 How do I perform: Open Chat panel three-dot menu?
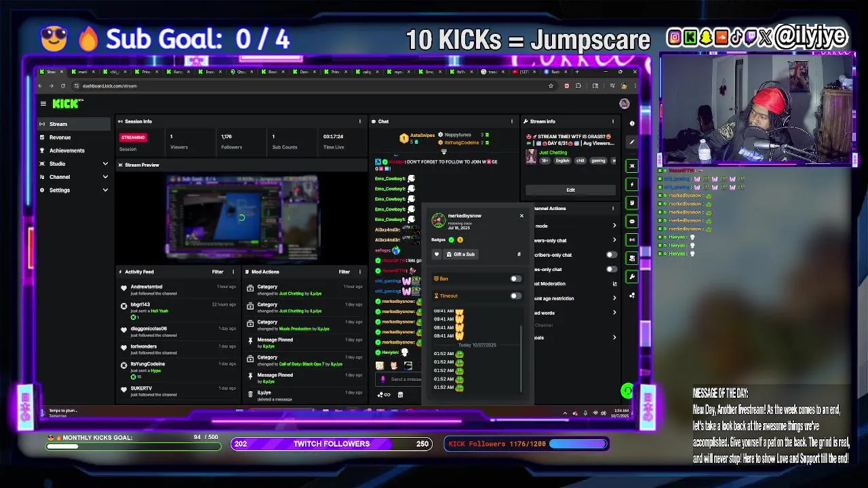512,121
